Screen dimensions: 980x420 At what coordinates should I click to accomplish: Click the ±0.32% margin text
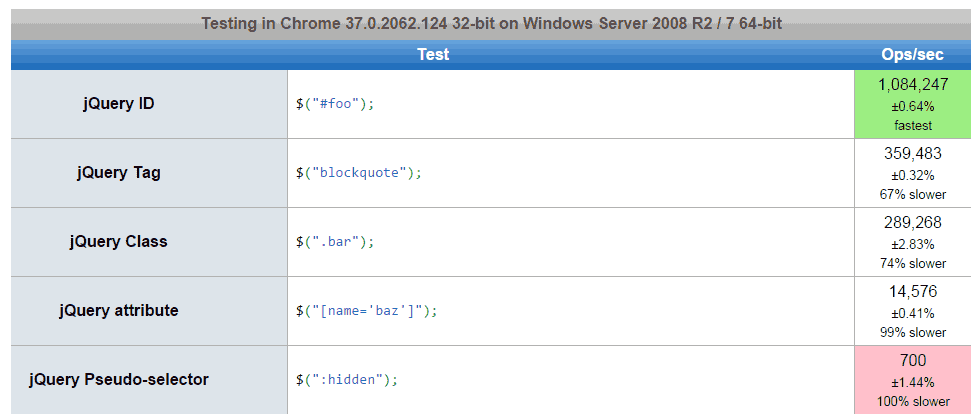pos(913,175)
